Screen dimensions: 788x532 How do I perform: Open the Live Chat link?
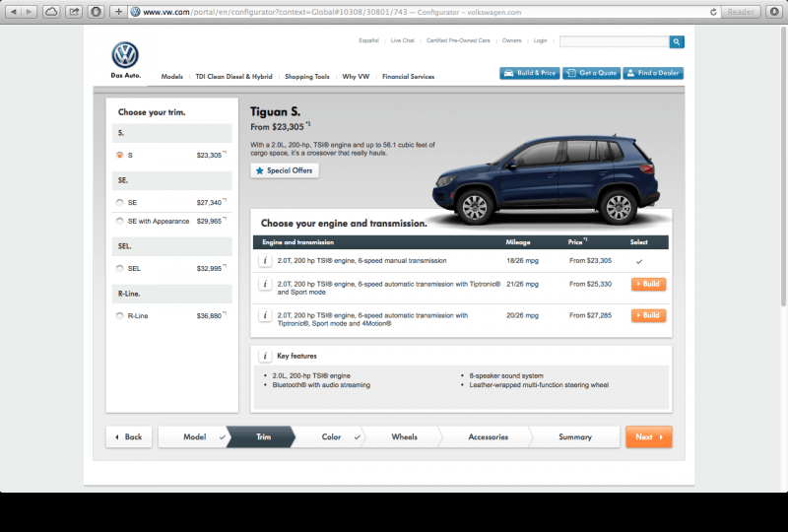[403, 40]
